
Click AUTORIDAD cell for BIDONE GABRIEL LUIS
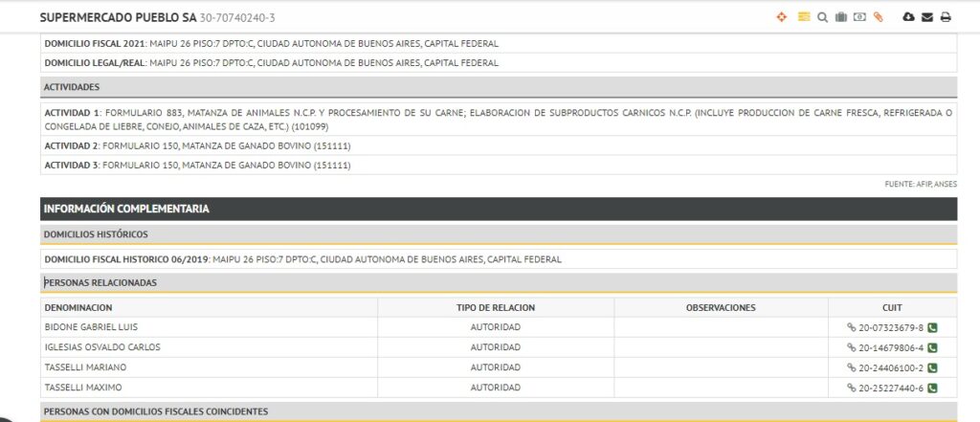pos(496,327)
